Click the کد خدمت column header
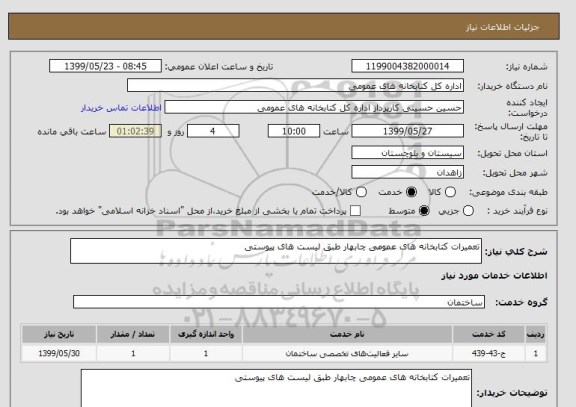The width and height of the screenshot is (576, 407). click(x=489, y=334)
